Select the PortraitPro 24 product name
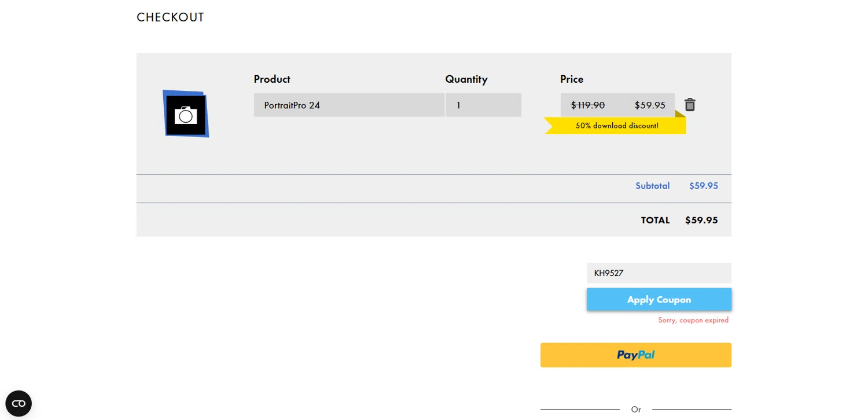This screenshot has width=868, height=420. pyautogui.click(x=292, y=105)
